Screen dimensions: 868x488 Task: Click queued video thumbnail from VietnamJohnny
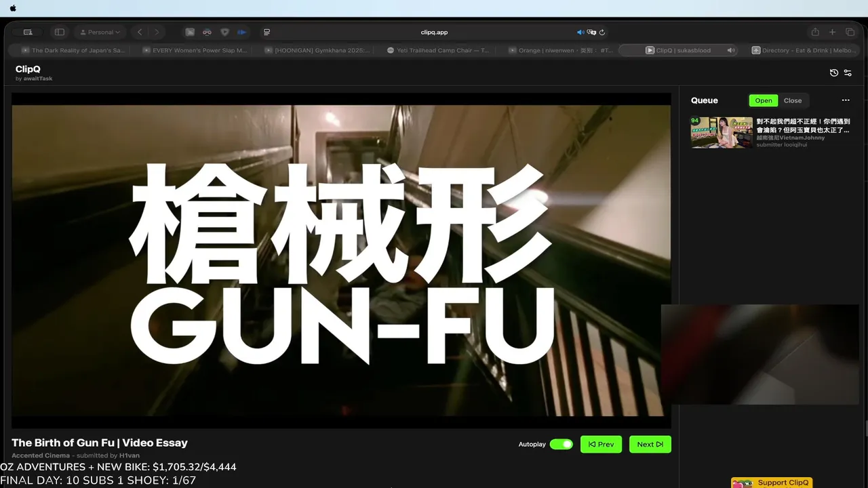point(722,132)
